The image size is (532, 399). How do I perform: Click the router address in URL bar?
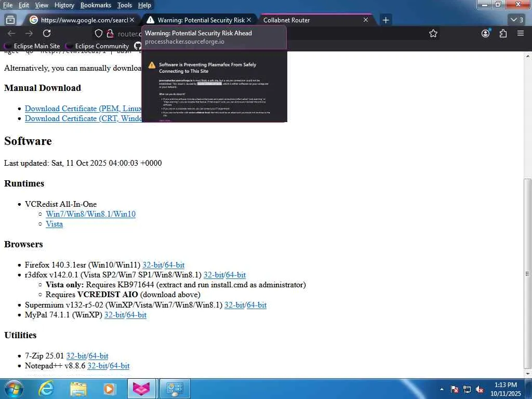tap(129, 34)
